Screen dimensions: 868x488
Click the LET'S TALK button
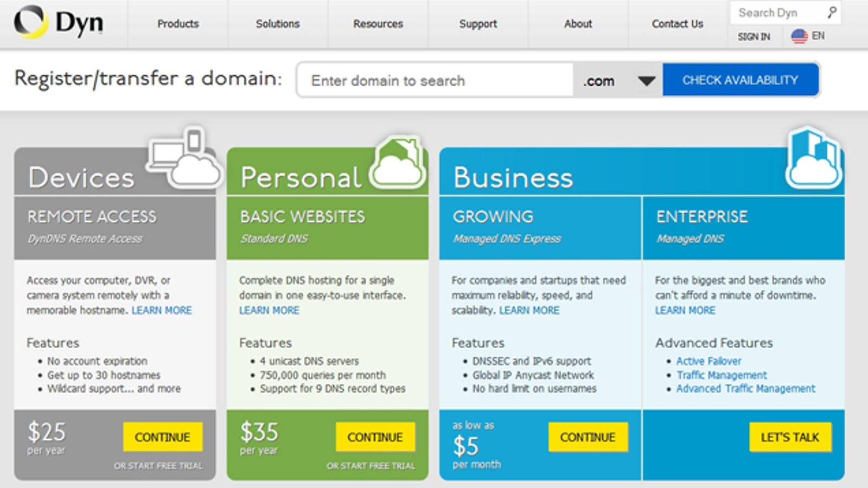pyautogui.click(x=790, y=437)
